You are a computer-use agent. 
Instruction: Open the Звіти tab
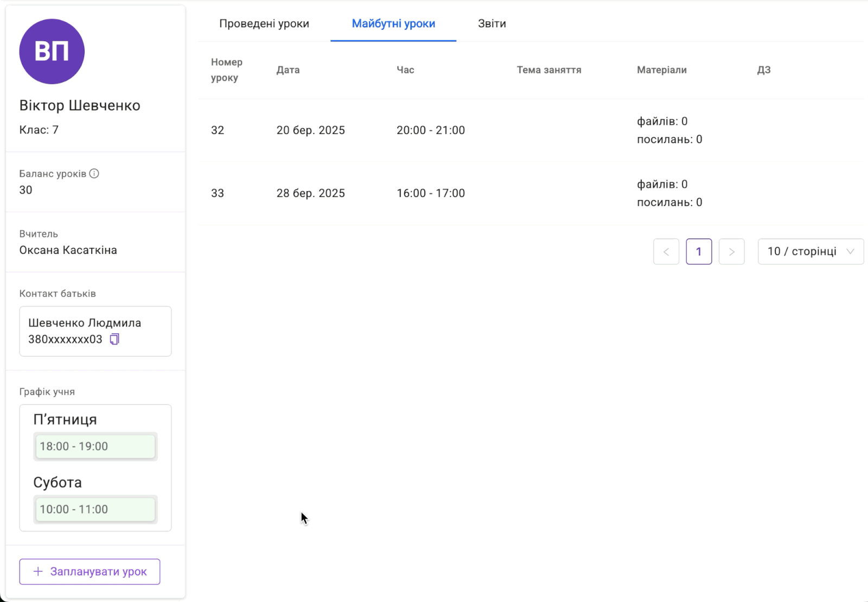click(492, 23)
